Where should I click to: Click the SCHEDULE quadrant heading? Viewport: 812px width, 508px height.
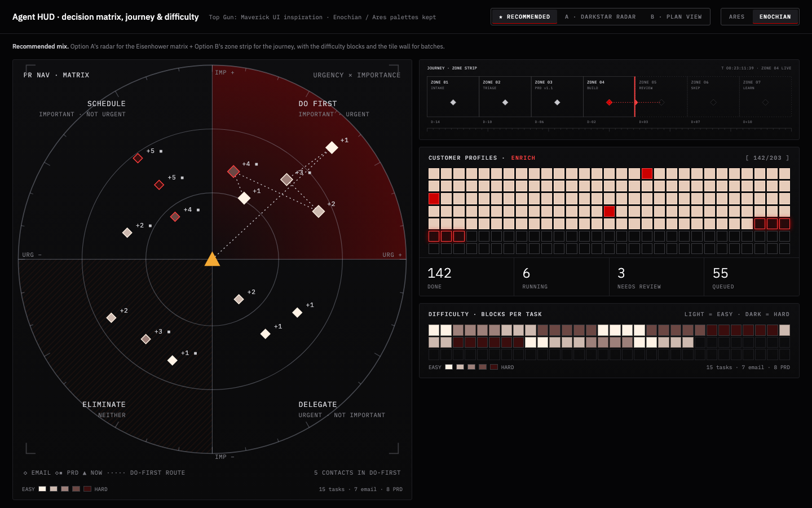click(x=107, y=104)
